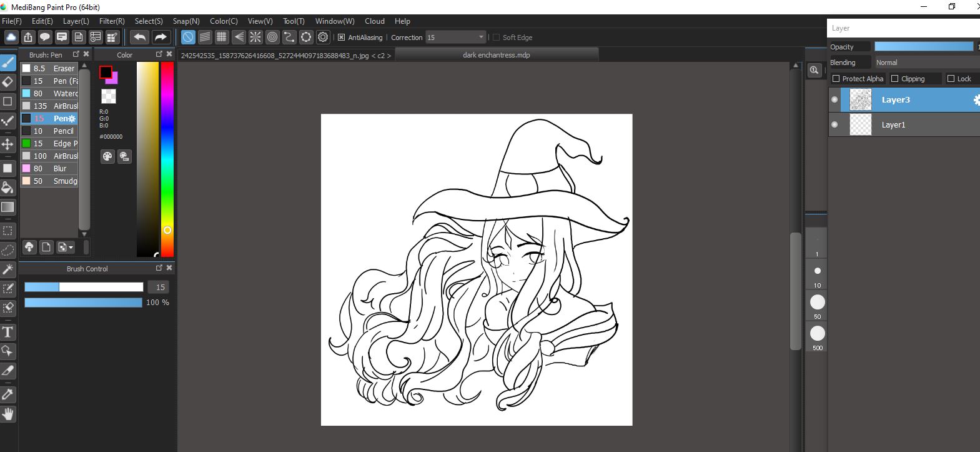Select the Eraser tool in left toolbar
980x452 pixels.
coord(7,82)
